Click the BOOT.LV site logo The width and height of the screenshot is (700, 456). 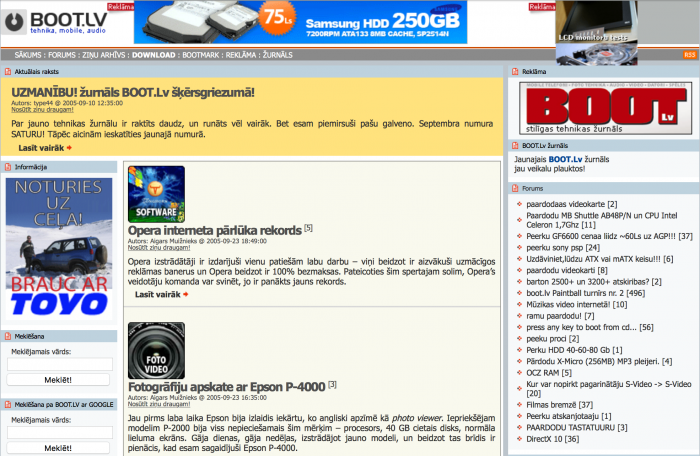click(54, 22)
